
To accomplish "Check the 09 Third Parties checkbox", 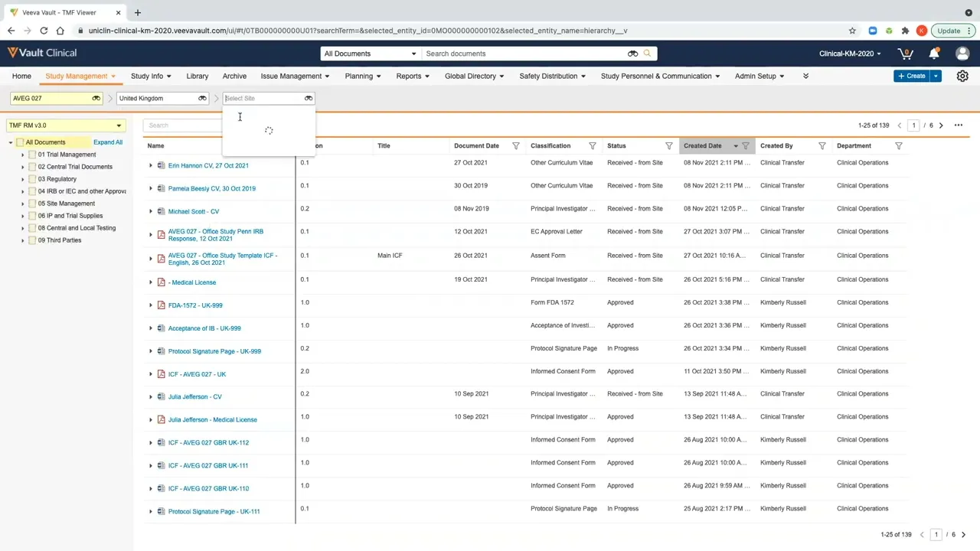I will (x=32, y=240).
